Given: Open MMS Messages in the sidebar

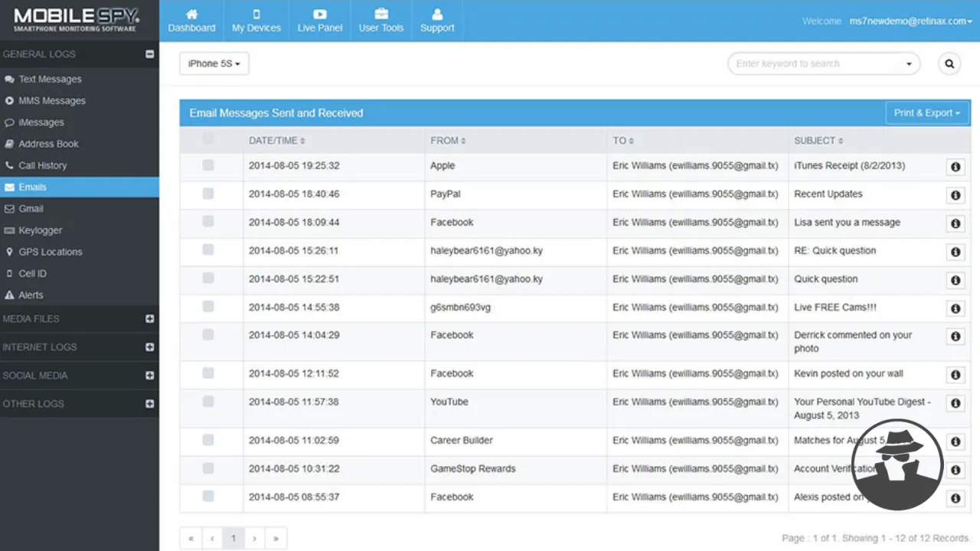Looking at the screenshot, I should tap(80, 101).
